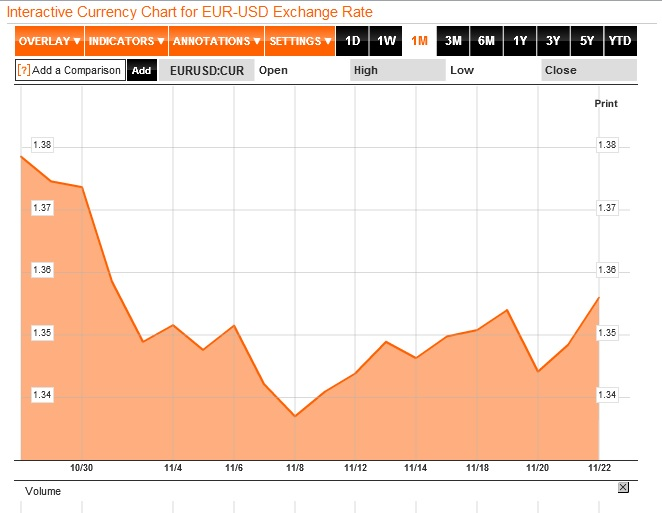Select the 5Y time range
Screen dimensions: 662x513
[x=587, y=41]
